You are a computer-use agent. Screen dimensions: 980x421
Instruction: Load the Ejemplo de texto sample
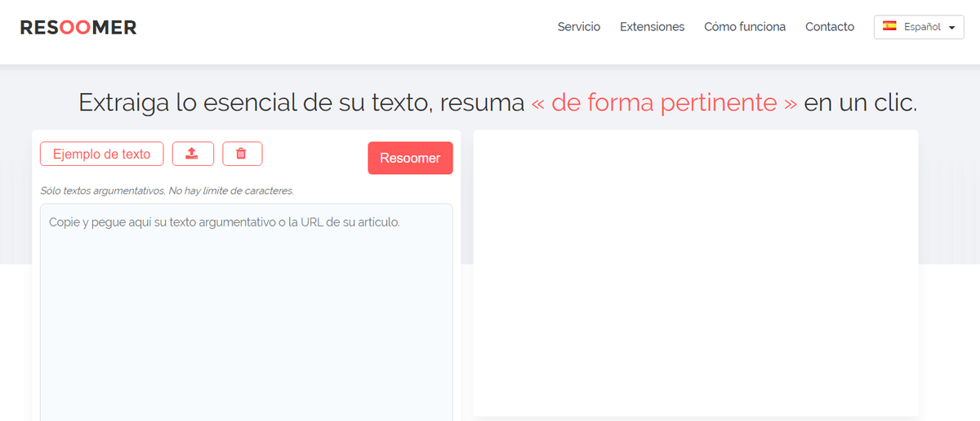101,154
